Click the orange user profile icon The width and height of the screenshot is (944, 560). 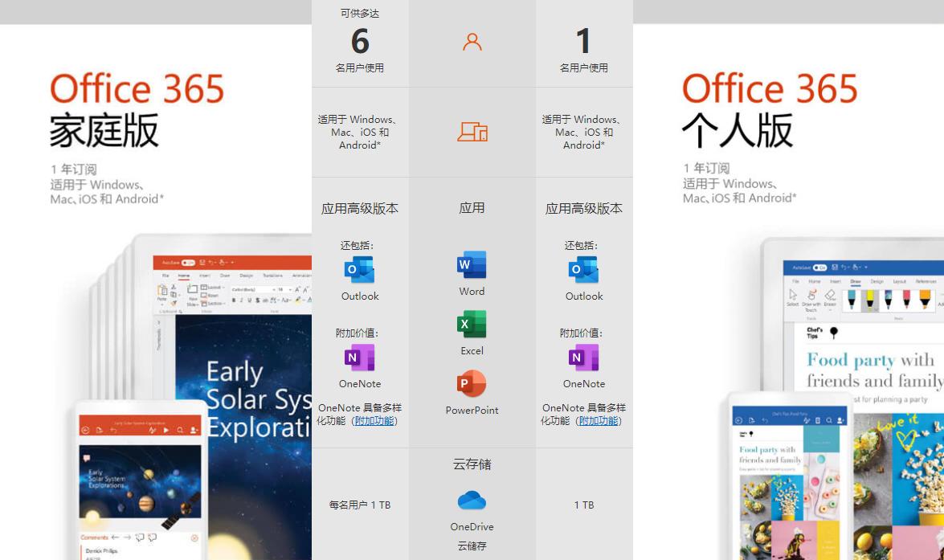pos(472,42)
